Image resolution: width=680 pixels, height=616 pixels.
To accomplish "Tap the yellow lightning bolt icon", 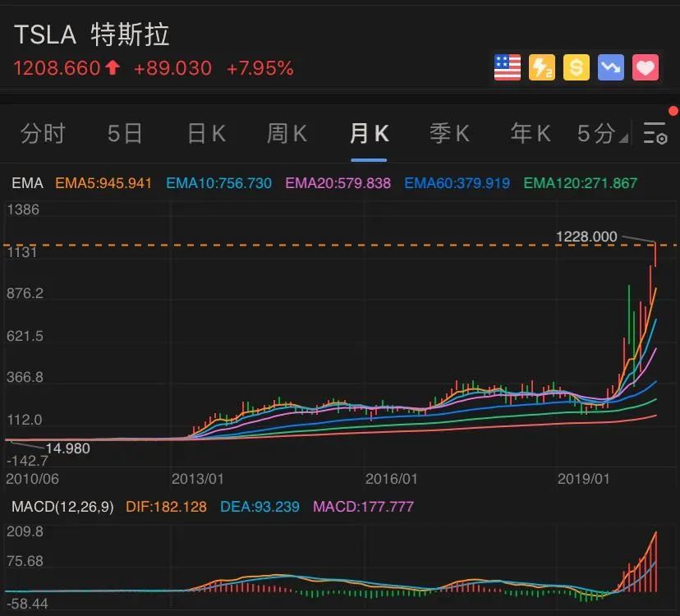I will [x=542, y=67].
